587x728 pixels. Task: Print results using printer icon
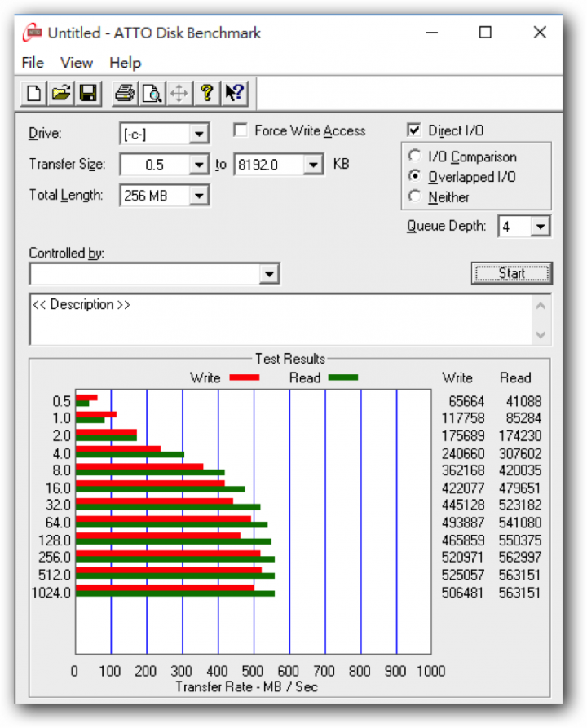pos(125,93)
